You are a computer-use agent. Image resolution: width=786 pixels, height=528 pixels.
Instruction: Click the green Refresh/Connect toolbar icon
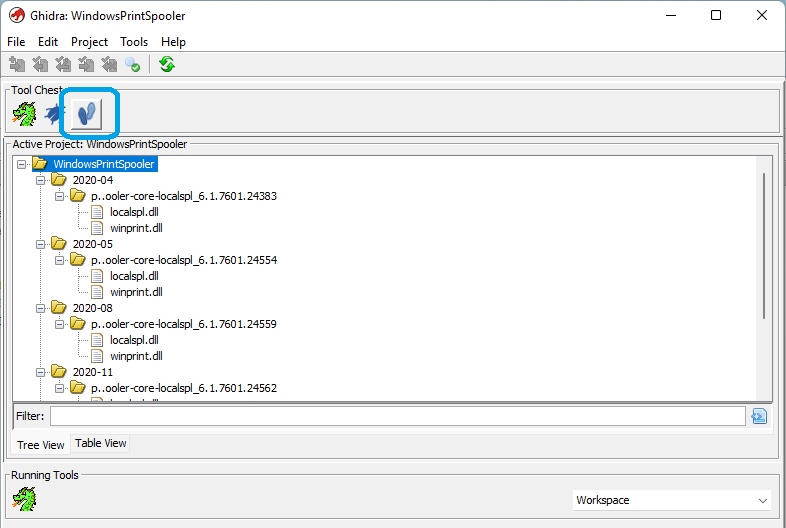pos(166,65)
